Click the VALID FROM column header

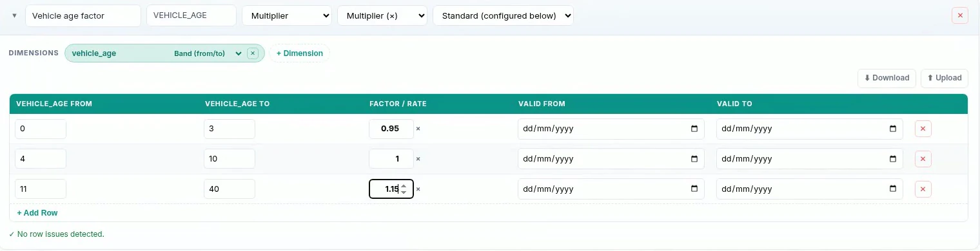coord(542,104)
